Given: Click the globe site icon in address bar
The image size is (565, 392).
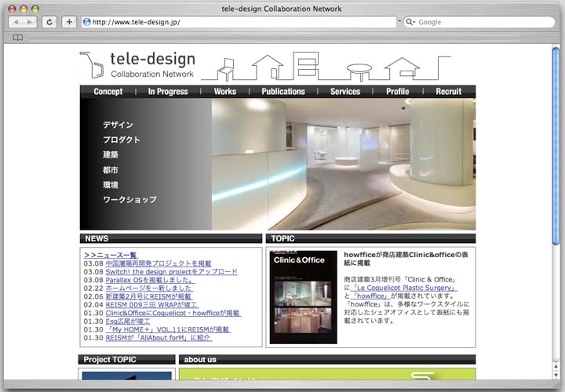Looking at the screenshot, I should point(87,22).
